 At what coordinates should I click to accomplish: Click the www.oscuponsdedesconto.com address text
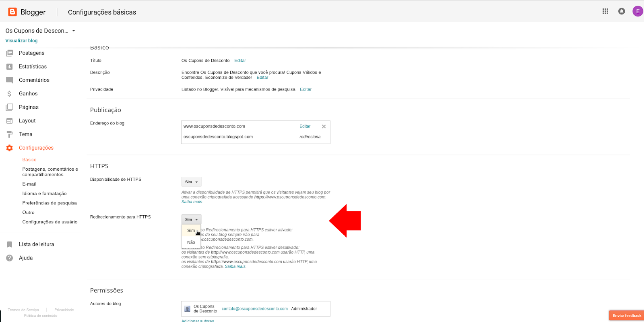[x=214, y=126]
